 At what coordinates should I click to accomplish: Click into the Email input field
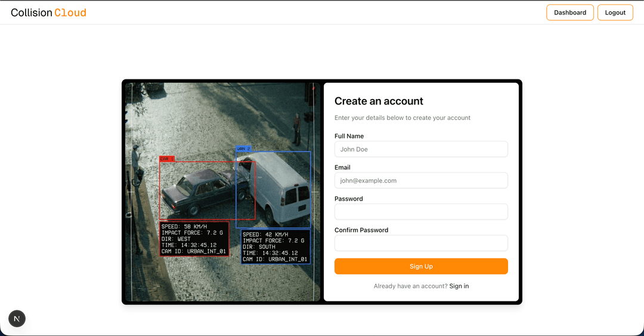[421, 180]
